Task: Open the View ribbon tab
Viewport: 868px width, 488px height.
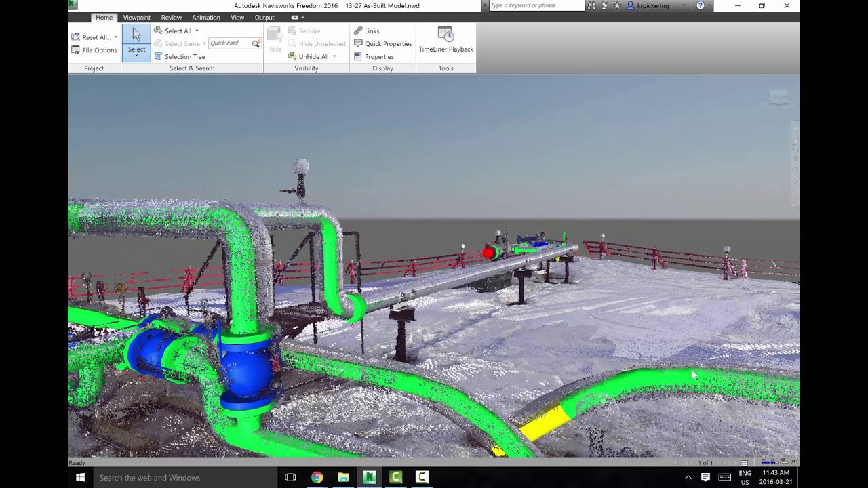Action: pos(237,18)
